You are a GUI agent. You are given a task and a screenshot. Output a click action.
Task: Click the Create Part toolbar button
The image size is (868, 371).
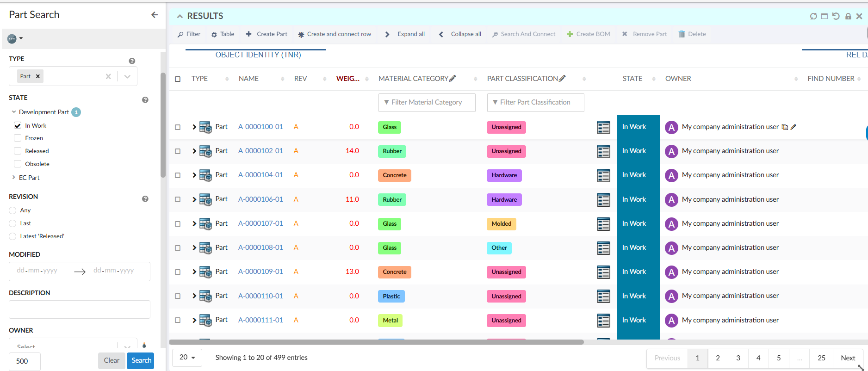tap(267, 34)
